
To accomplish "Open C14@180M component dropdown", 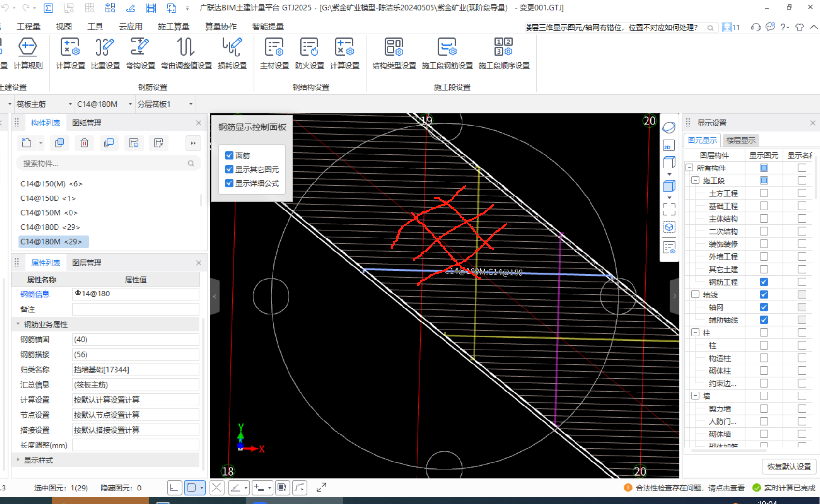I will pyautogui.click(x=130, y=104).
